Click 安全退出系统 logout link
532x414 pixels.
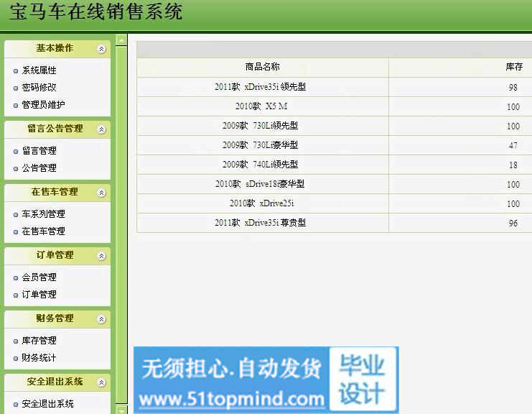pyautogui.click(x=47, y=404)
